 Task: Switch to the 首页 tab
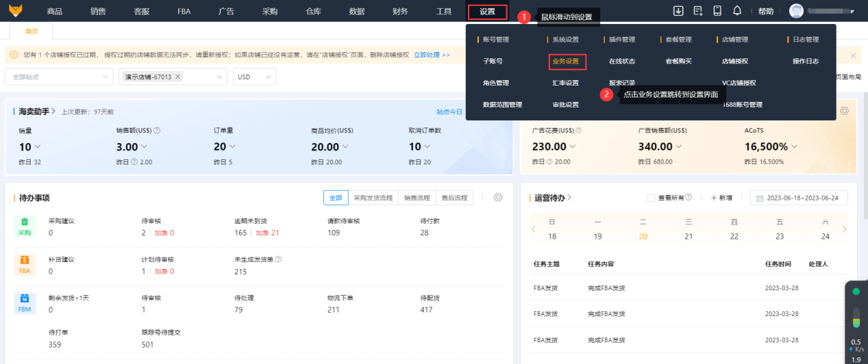click(x=32, y=31)
